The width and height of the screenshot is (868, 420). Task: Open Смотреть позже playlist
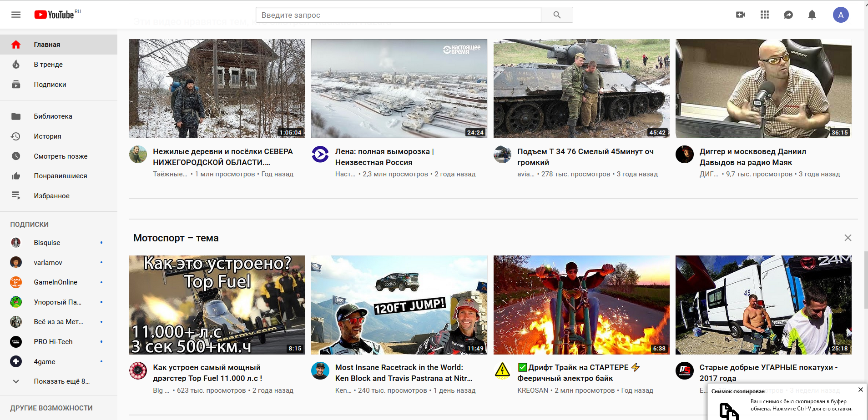[59, 156]
